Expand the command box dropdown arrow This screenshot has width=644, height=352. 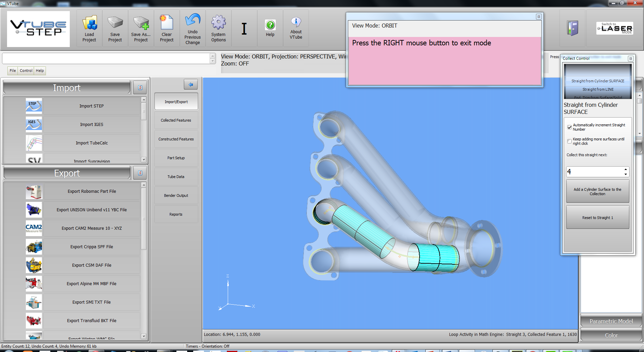point(212,61)
